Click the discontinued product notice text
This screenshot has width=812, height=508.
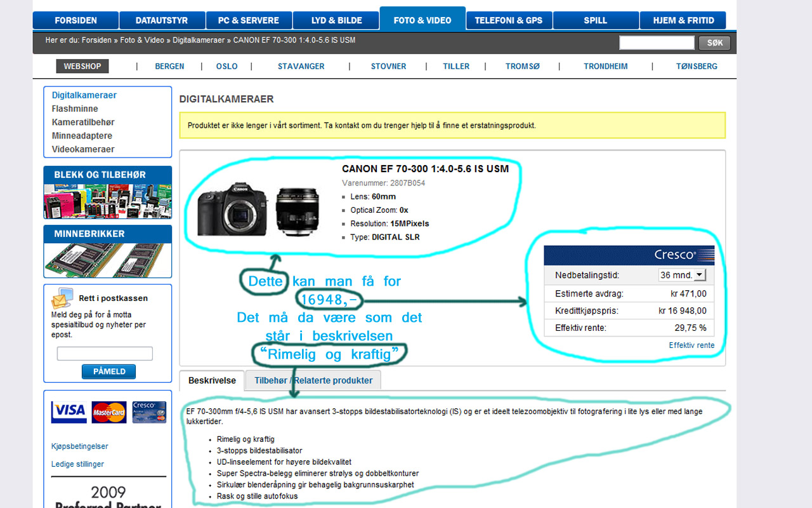click(x=362, y=126)
